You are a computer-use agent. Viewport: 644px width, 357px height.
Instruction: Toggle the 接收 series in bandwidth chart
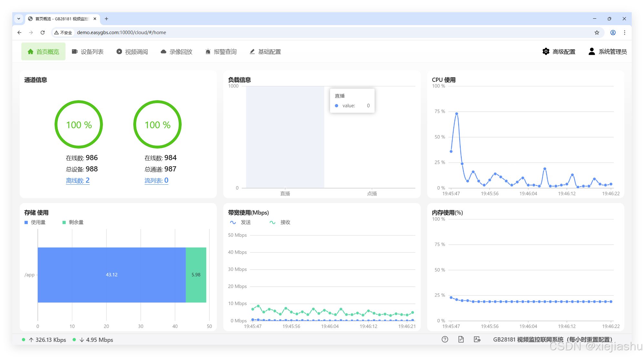[x=280, y=222]
